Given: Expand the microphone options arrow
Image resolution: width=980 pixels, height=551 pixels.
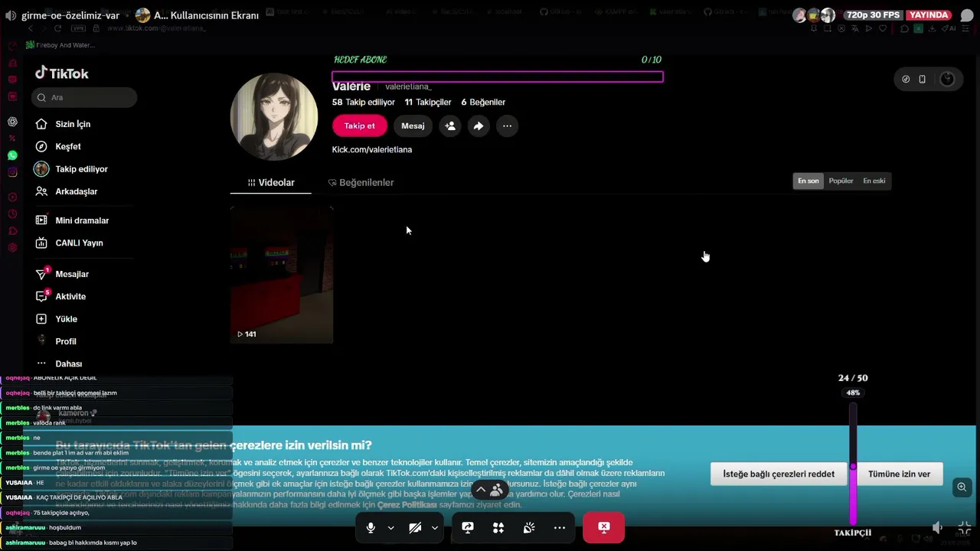Looking at the screenshot, I should pos(390,528).
